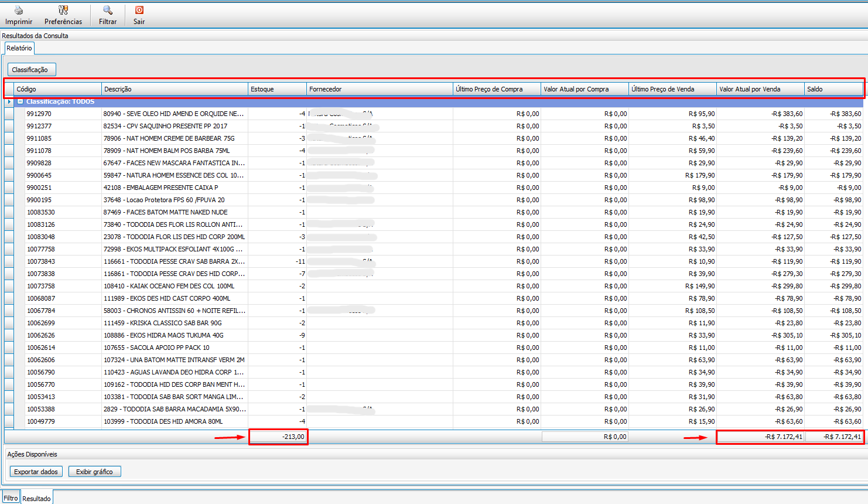Sort by the Código column header
This screenshot has height=504, width=868.
click(58, 89)
